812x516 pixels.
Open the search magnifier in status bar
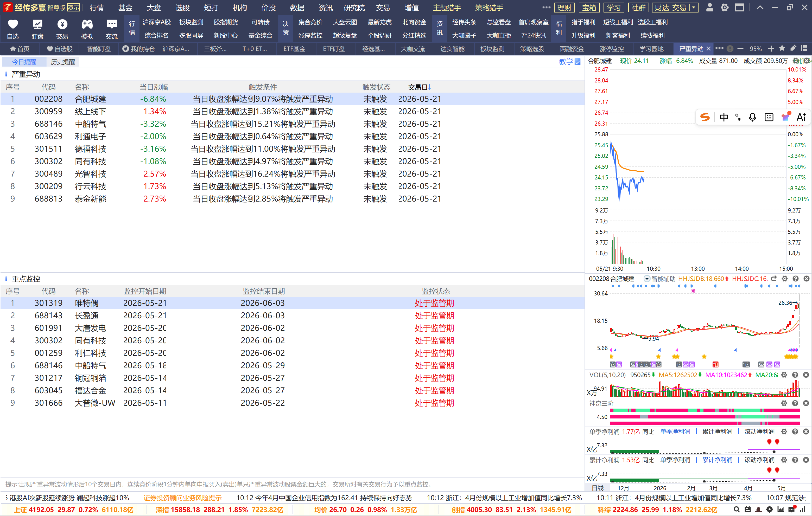pos(737,509)
